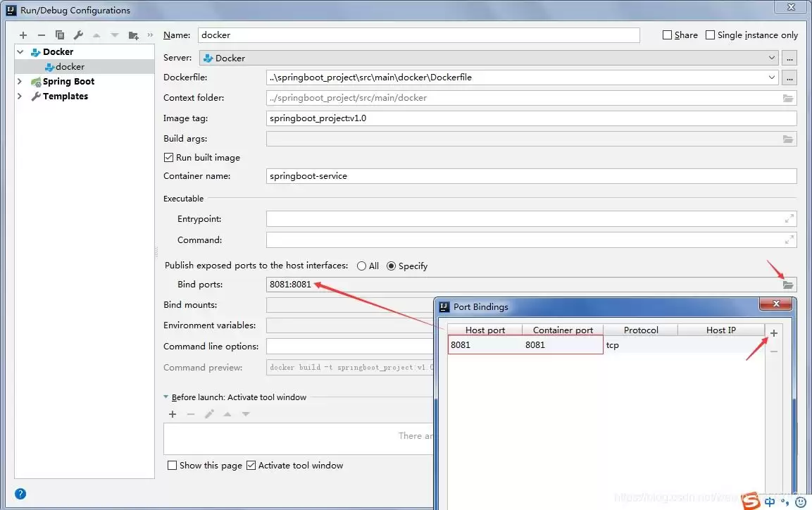Collapse the Docker configurations group
812x510 pixels.
click(19, 51)
